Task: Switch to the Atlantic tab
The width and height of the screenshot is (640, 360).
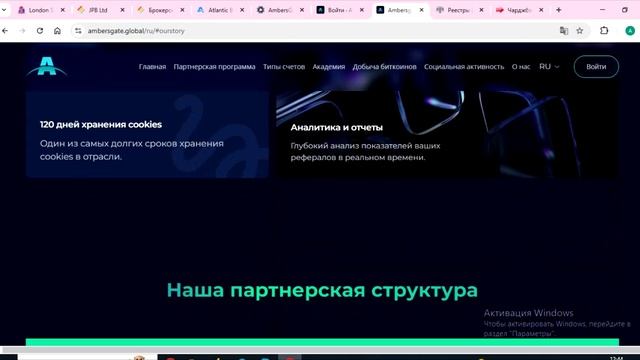Action: (220, 10)
